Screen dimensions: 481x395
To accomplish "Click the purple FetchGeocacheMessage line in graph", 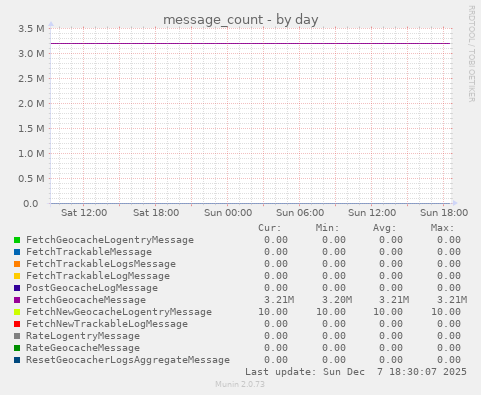I will (250, 43).
